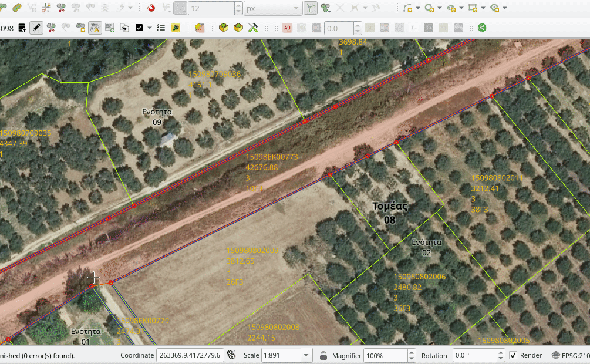Click the EPSG coordinate system button

point(571,355)
